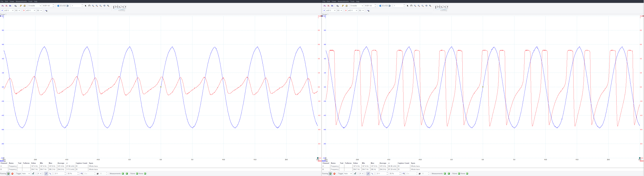Select hand pan tool in left window
The width and height of the screenshot is (644, 176).
tap(89, 6)
